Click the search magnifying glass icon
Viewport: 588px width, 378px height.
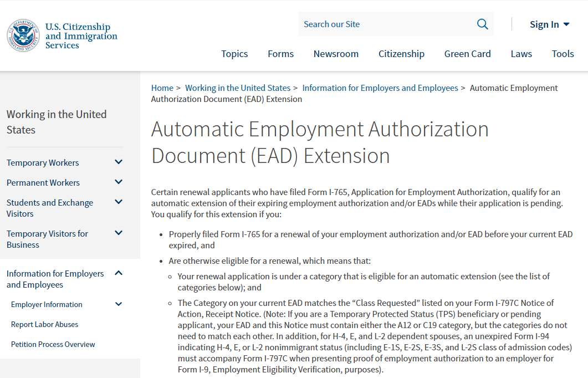(x=482, y=24)
